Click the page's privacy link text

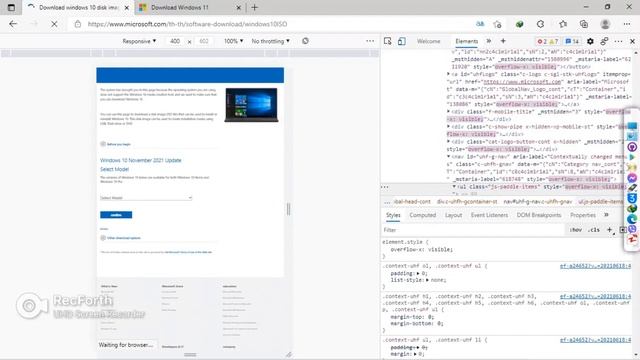188,252
